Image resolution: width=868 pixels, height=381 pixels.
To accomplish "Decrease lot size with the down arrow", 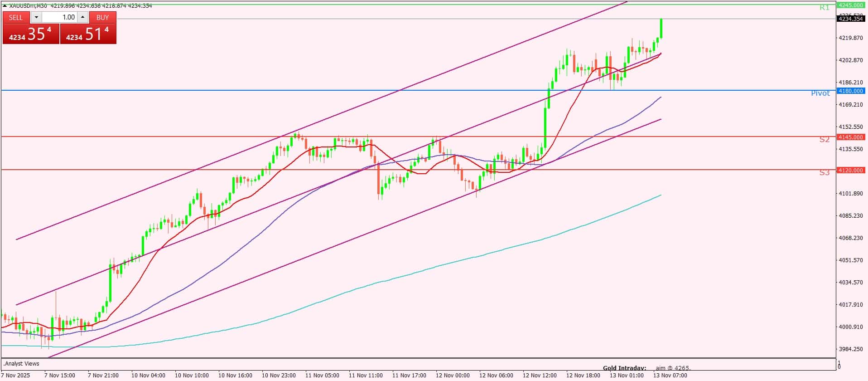I will (x=37, y=17).
